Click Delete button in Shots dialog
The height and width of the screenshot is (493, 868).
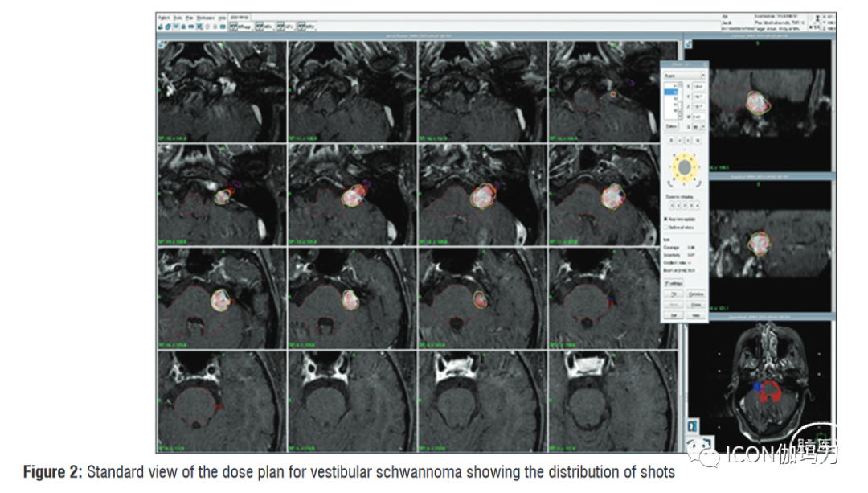[670, 127]
